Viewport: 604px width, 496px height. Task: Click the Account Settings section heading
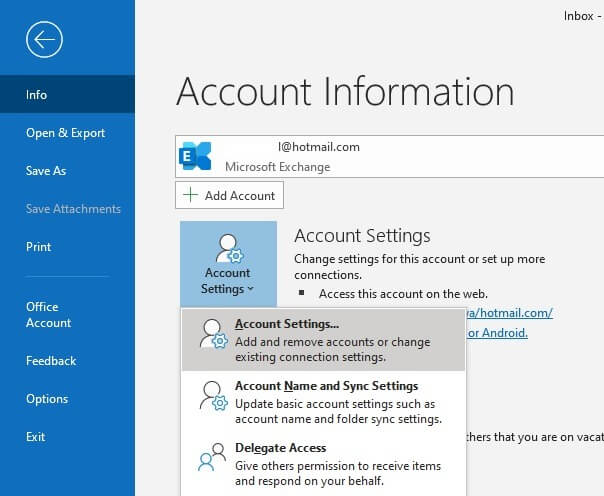pyautogui.click(x=362, y=236)
